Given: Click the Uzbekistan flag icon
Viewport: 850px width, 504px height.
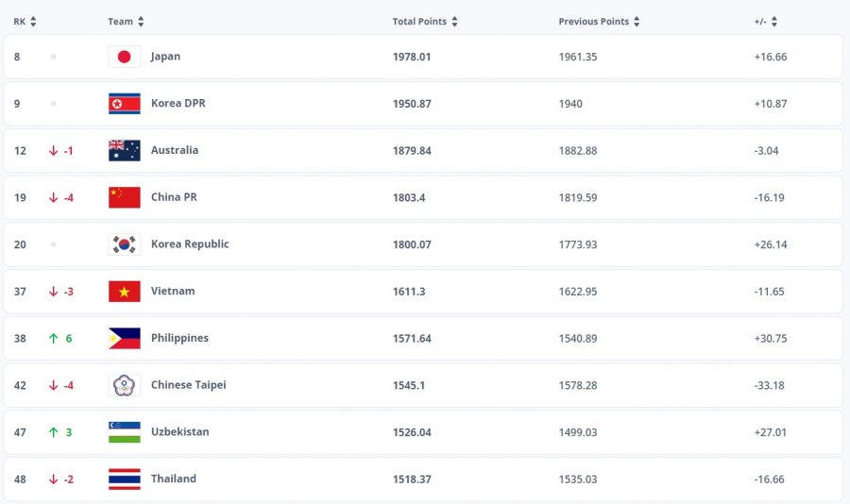Looking at the screenshot, I should coord(124,432).
